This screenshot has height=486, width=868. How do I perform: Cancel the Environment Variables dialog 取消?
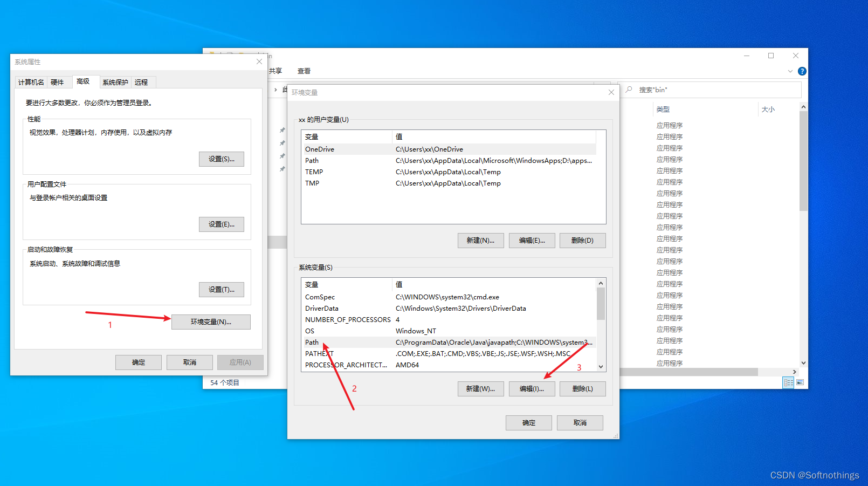point(580,423)
